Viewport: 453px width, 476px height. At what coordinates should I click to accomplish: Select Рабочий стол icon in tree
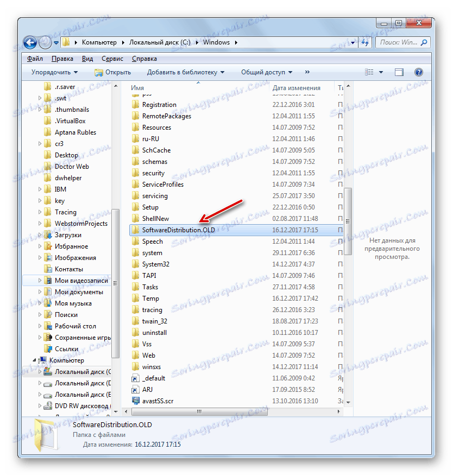pos(47,326)
